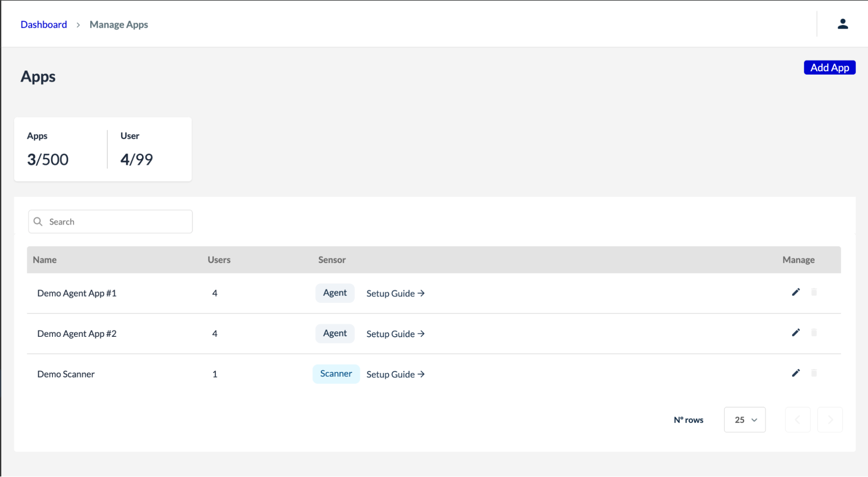
Task: Click the search magnifier icon
Action: pos(38,221)
